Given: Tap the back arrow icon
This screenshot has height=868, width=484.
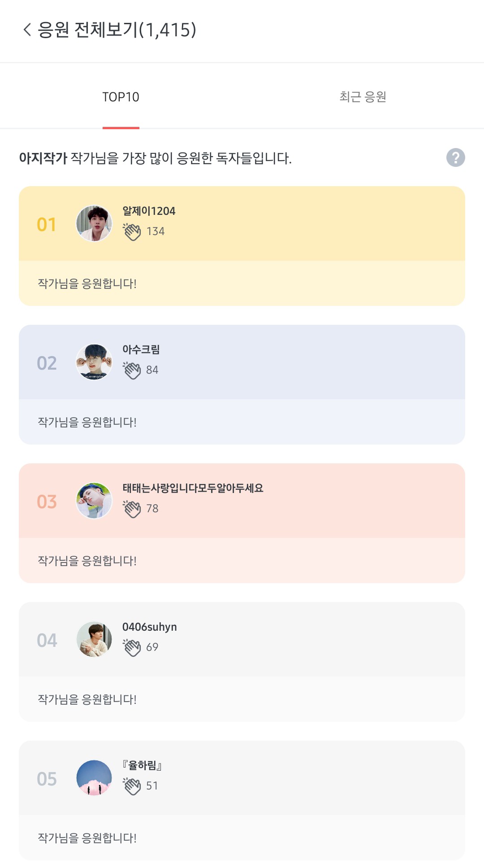Looking at the screenshot, I should (27, 30).
